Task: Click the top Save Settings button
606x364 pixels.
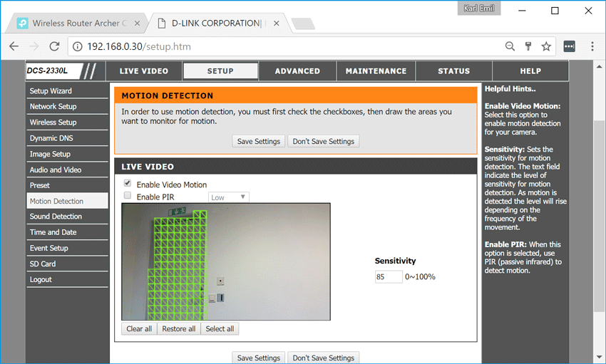Action: [258, 141]
